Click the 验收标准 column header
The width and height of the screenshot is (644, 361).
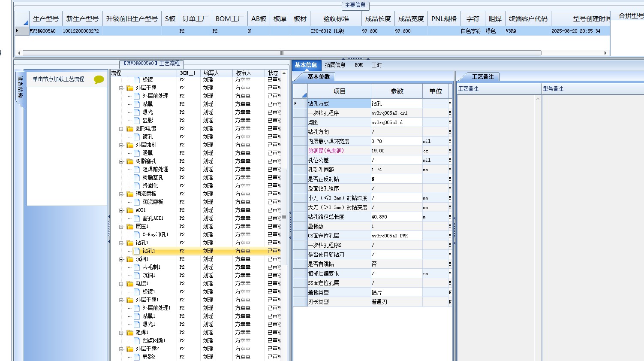pos(336,19)
